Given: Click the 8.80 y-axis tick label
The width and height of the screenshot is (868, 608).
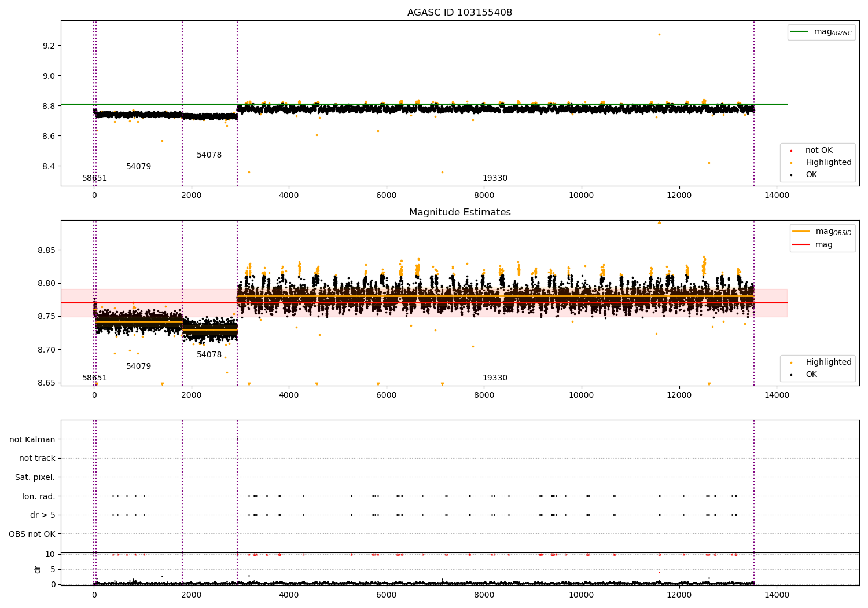Looking at the screenshot, I should 46,284.
